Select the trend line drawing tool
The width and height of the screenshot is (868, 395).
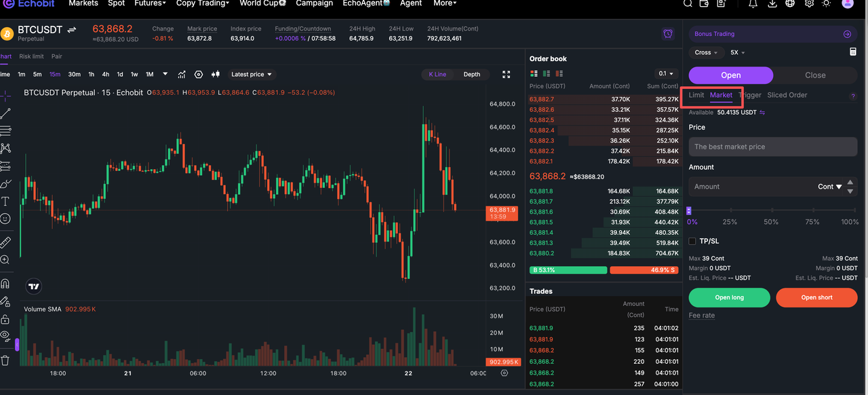(5, 113)
